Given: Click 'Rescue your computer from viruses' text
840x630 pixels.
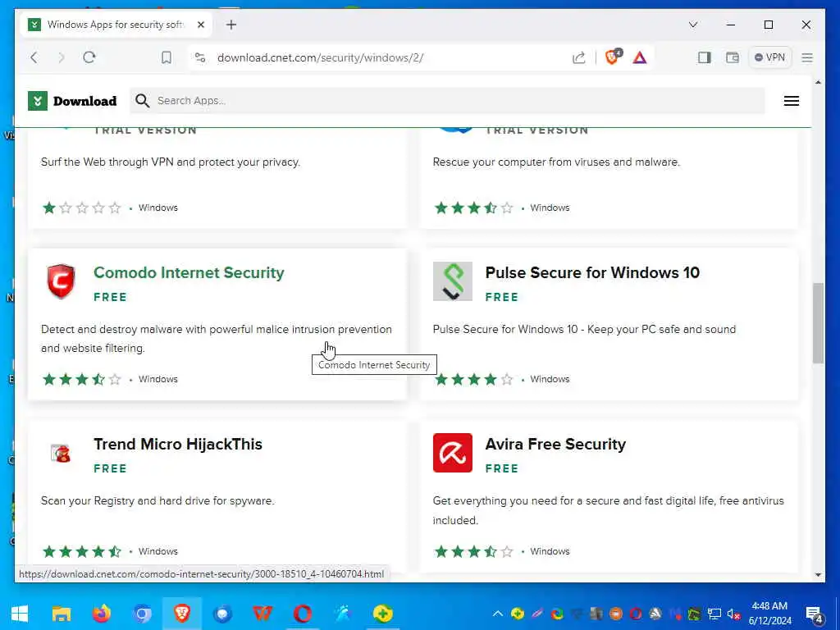Looking at the screenshot, I should pos(556,162).
